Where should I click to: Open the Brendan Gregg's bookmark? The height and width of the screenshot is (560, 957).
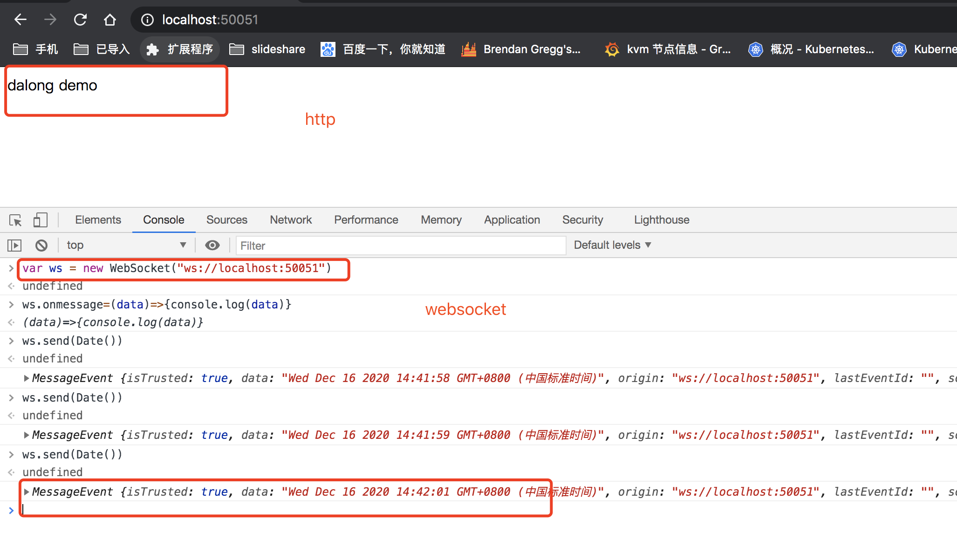(521, 49)
